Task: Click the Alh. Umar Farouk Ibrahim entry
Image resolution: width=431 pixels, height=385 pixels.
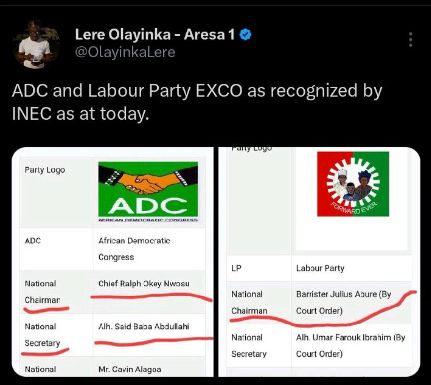Action: point(352,345)
